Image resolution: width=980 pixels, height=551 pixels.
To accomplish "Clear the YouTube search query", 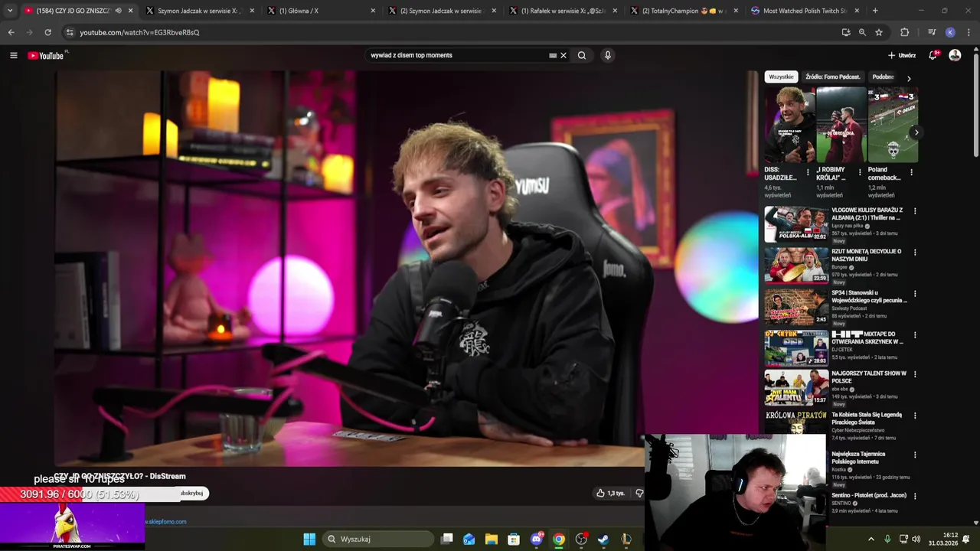I will click(563, 55).
